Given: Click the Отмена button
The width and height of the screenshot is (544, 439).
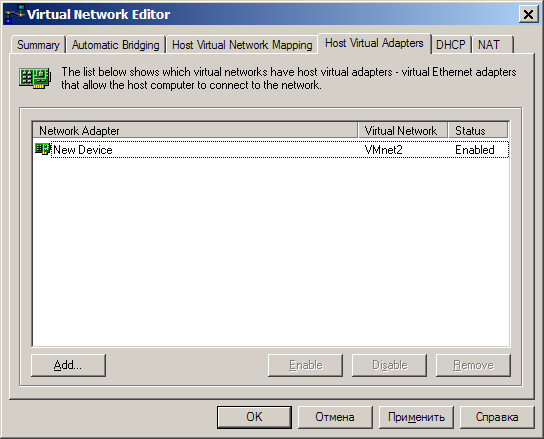Looking at the screenshot, I should click(335, 417).
